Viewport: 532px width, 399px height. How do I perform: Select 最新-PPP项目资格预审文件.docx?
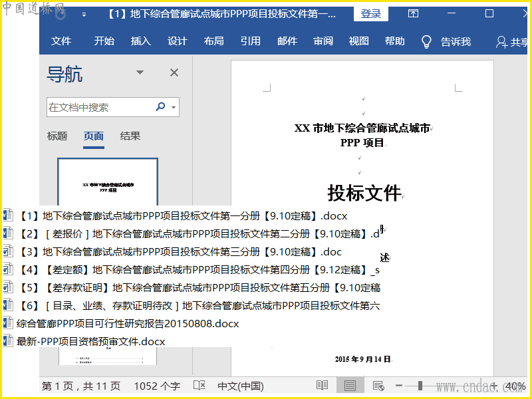(x=90, y=342)
